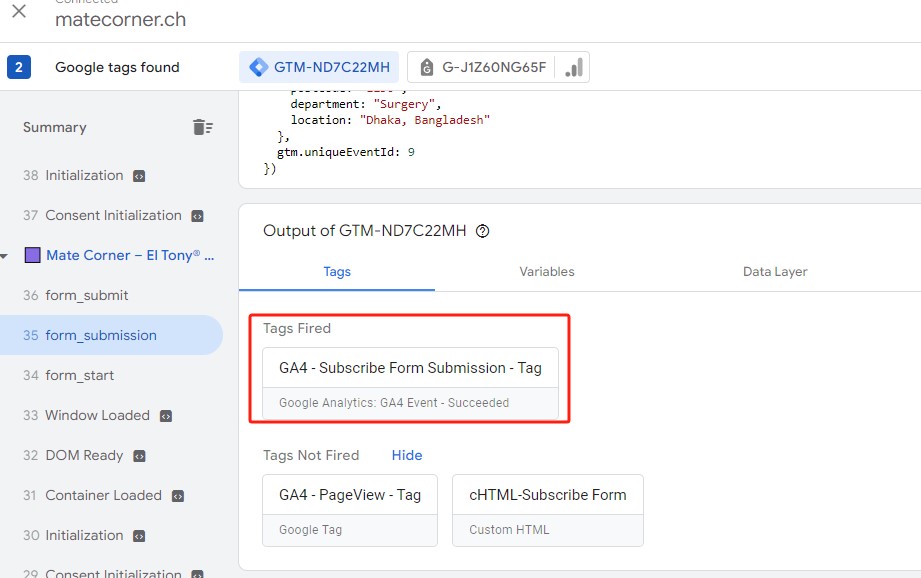Screen dimensions: 921x578
Task: Click the 'Tags Fired' heading
Action: click(x=297, y=328)
